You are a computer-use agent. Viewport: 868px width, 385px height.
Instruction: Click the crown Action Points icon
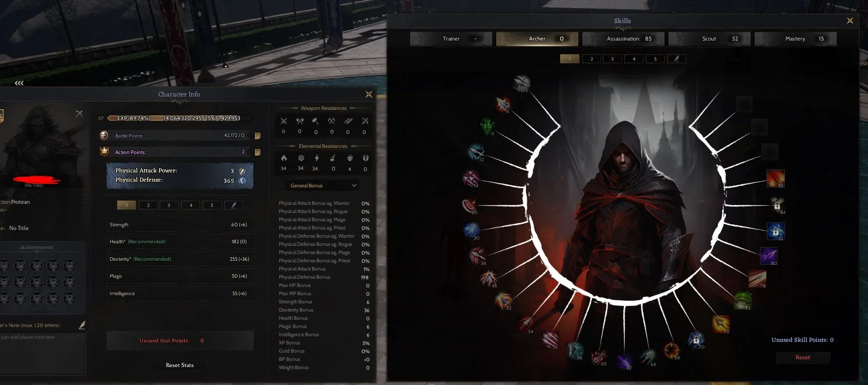tap(104, 151)
